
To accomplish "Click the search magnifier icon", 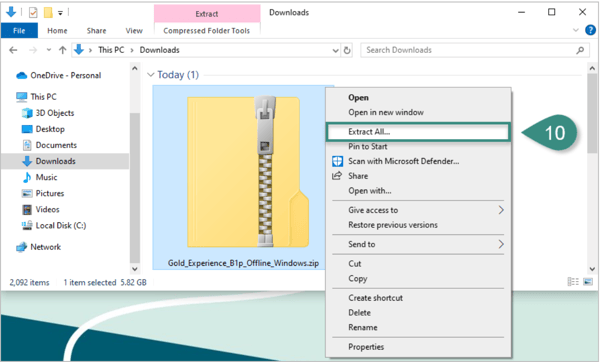I will [580, 50].
